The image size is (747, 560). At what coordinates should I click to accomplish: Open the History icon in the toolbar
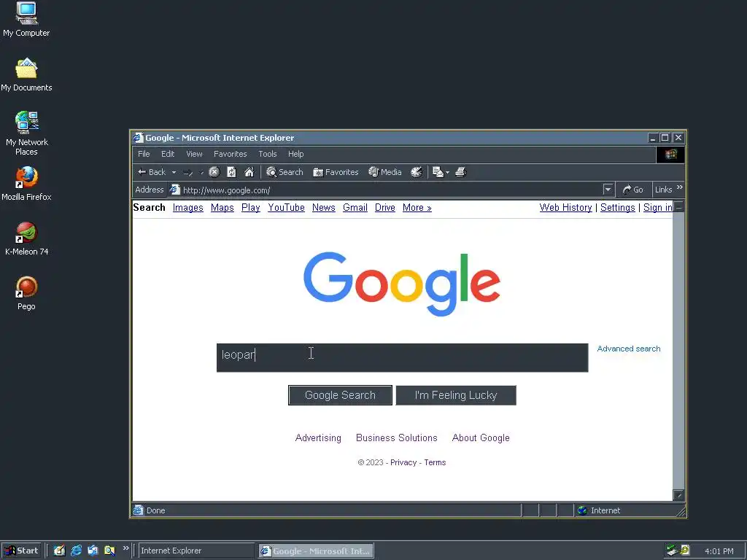417,172
